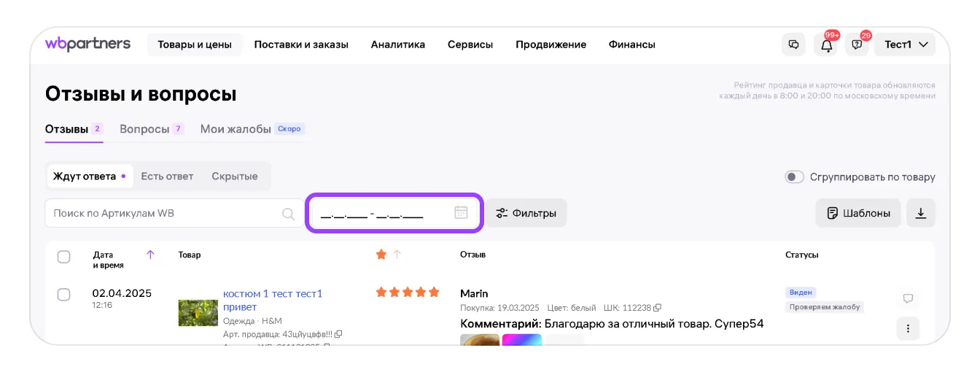Check the select-all checkbox in table header
Screen dimensions: 980x372
[x=64, y=257]
